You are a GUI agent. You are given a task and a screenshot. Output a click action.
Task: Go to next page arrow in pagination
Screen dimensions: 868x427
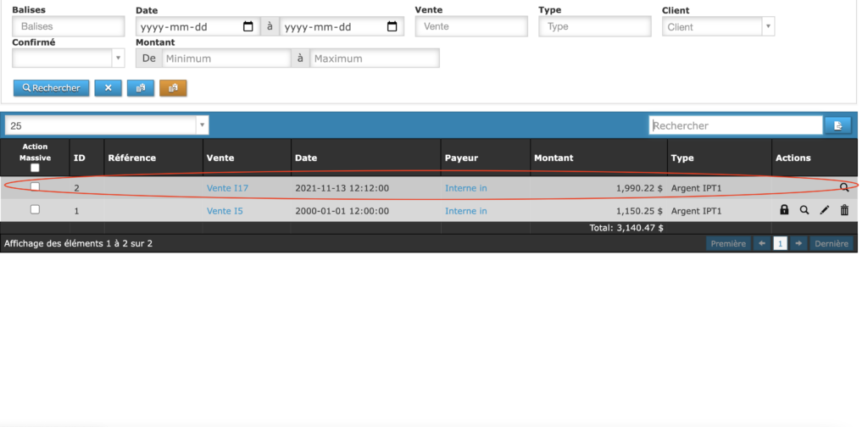coord(798,243)
